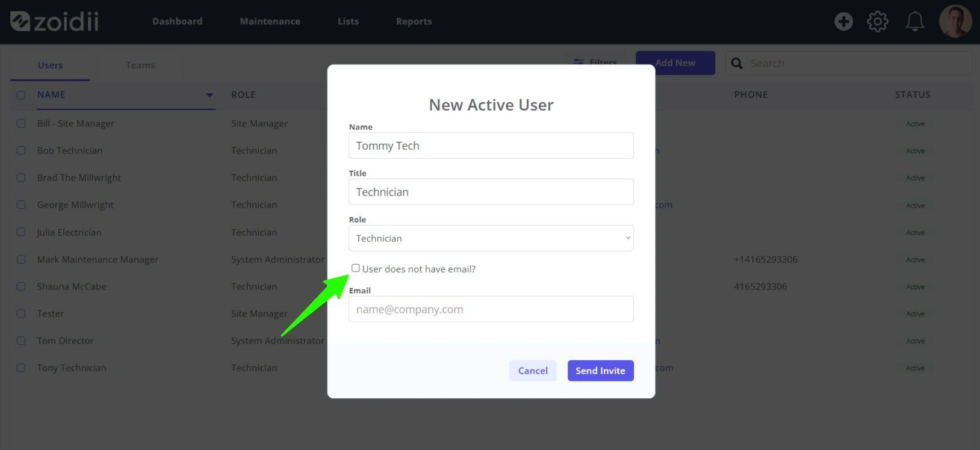Image resolution: width=980 pixels, height=450 pixels.
Task: Switch to Users tab
Action: point(50,65)
